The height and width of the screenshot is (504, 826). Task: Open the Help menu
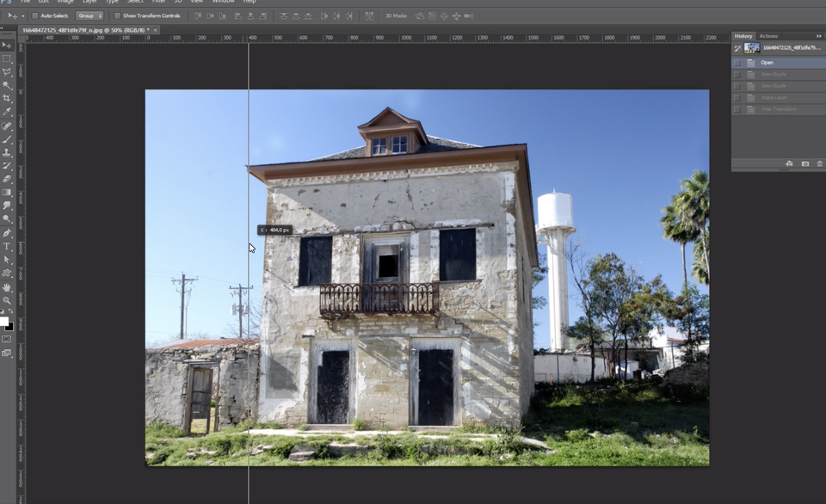pos(250,2)
